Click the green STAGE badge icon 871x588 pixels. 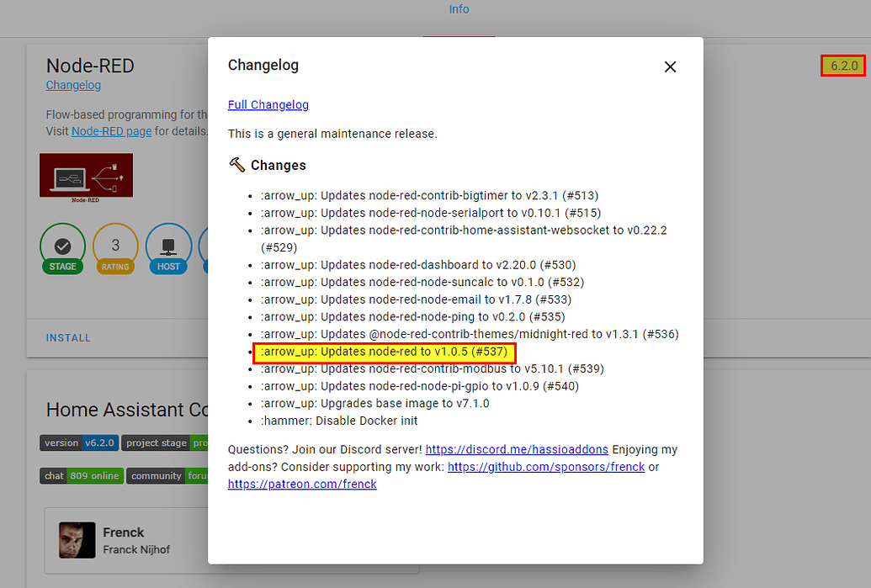pos(62,247)
